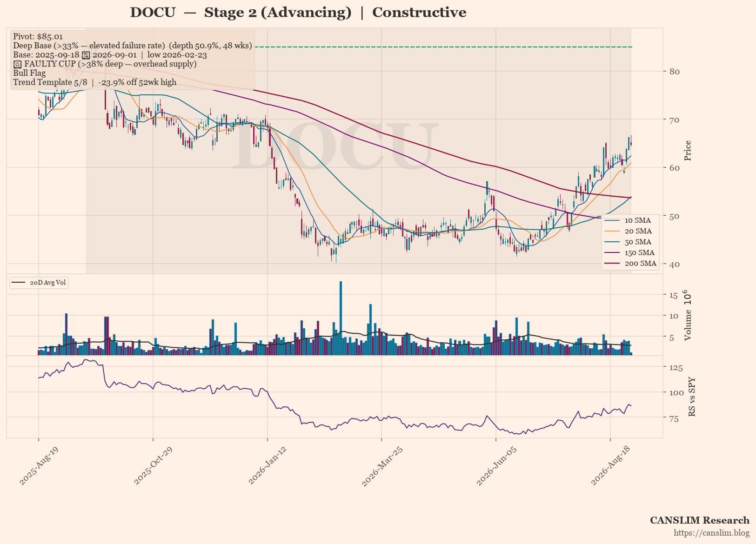Viewport: 756px width, 544px height.
Task: Click the tallest volume bar in February
Action: [341, 318]
